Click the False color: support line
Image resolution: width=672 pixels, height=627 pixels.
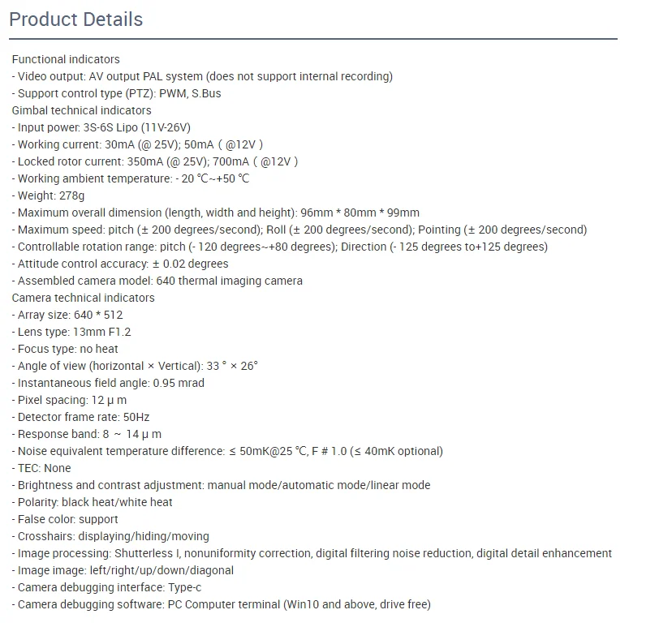coord(65,519)
